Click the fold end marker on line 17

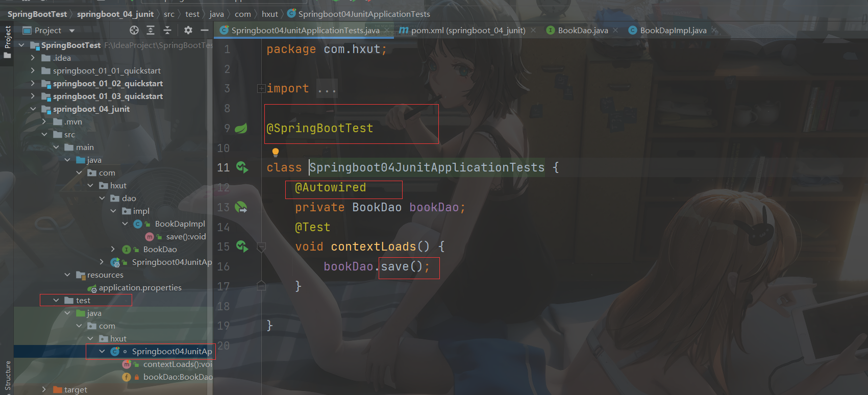coord(261,286)
